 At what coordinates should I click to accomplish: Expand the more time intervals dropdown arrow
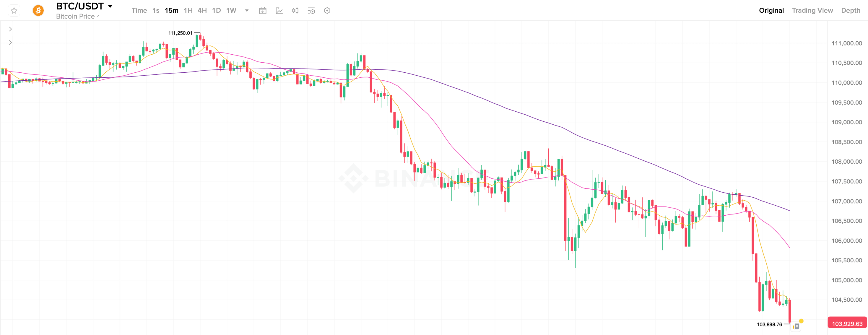[247, 10]
